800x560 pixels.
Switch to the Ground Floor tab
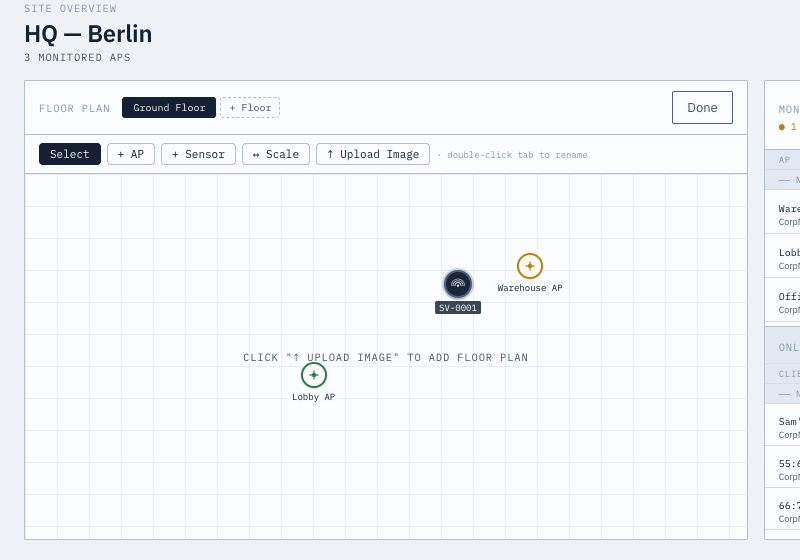coord(169,108)
